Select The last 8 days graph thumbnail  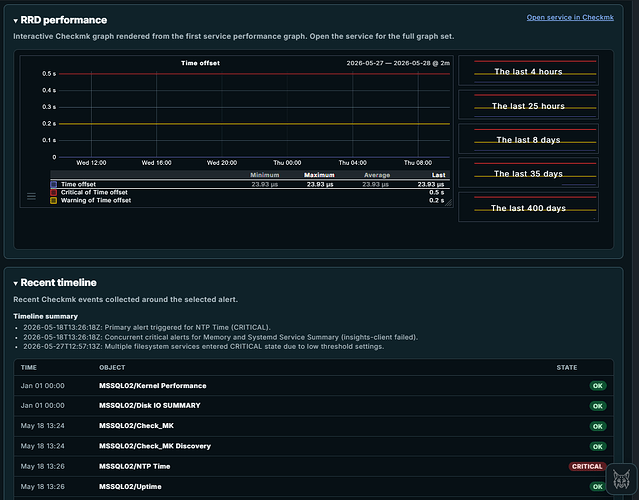click(x=529, y=139)
